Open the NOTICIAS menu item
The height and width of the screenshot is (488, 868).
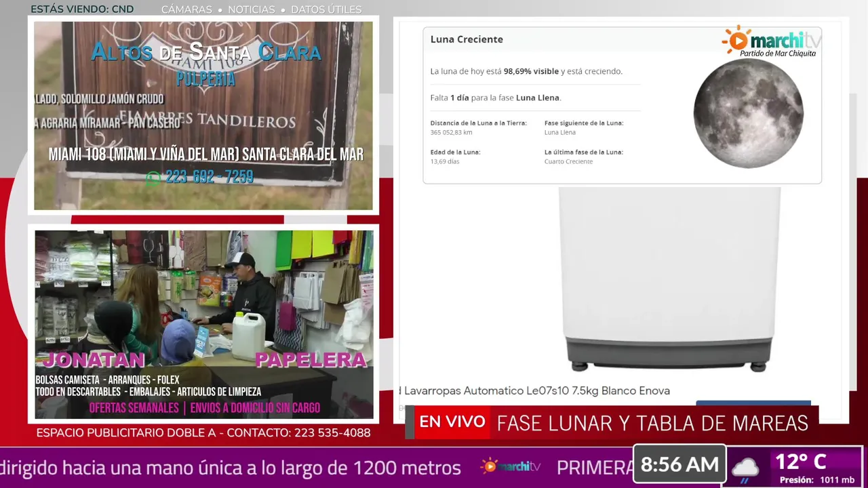pyautogui.click(x=252, y=9)
